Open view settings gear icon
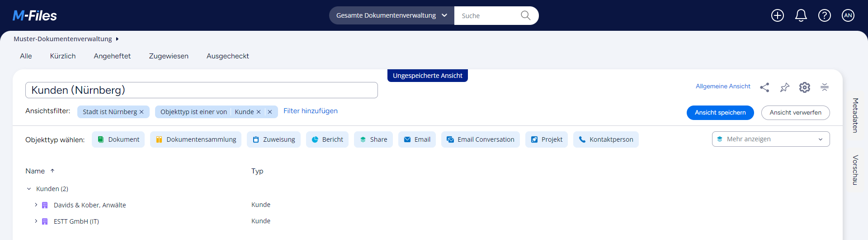 [804, 87]
